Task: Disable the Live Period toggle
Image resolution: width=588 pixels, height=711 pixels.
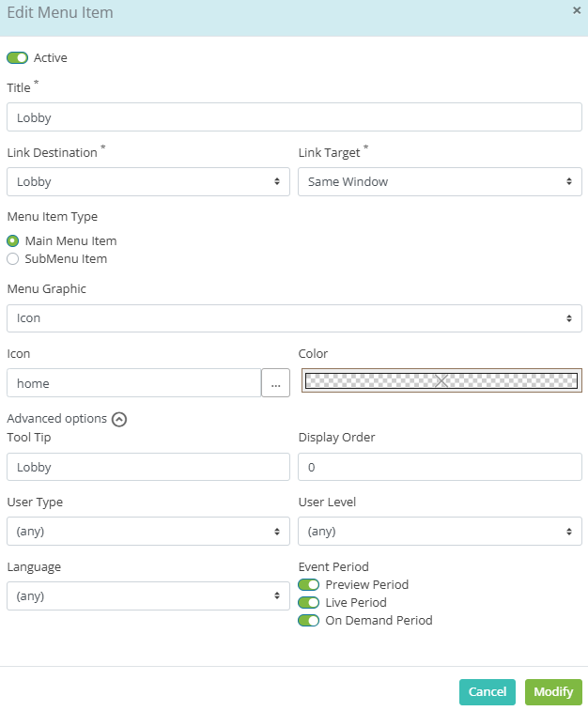Action: (309, 603)
